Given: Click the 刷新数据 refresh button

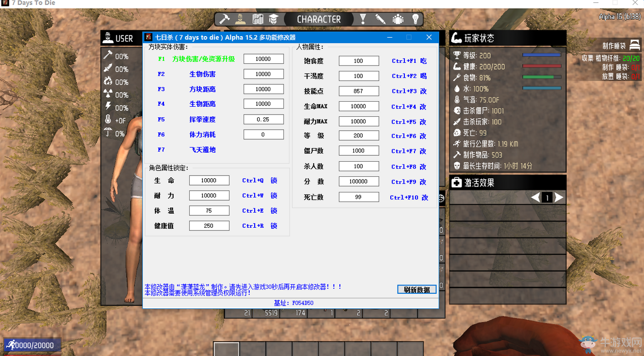Looking at the screenshot, I should pos(417,290).
